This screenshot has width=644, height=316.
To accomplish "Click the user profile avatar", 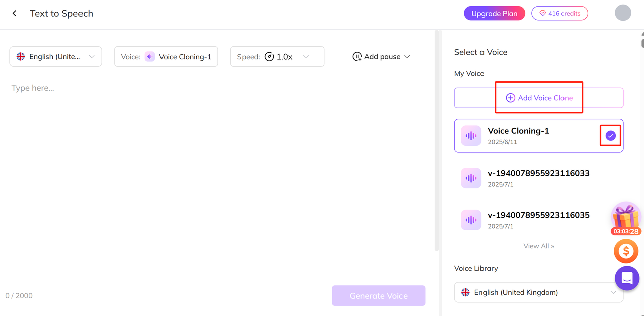I will click(623, 13).
